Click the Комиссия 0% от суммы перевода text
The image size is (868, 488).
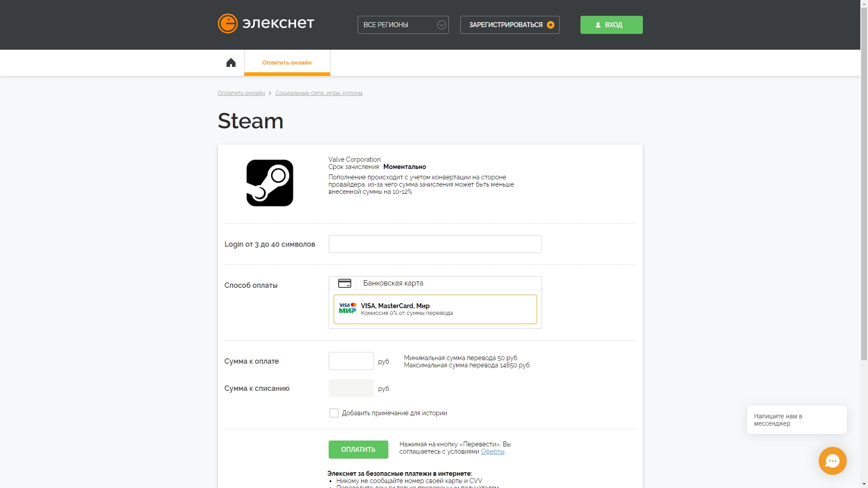pyautogui.click(x=406, y=313)
